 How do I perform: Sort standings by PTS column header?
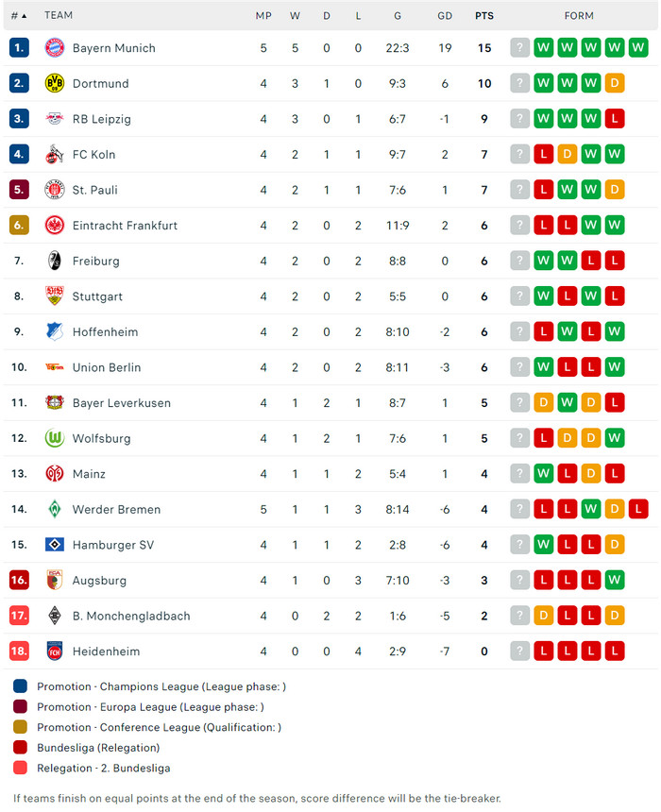click(x=484, y=16)
